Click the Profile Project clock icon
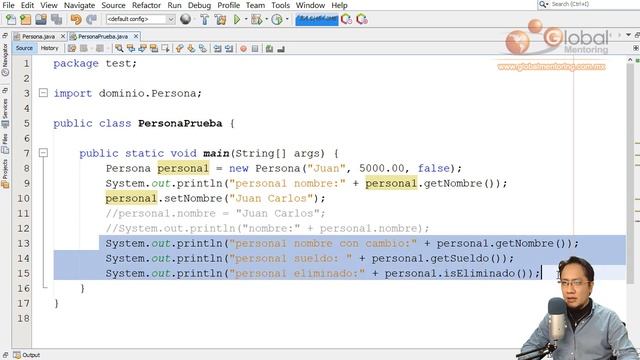This screenshot has height=360, width=640. pos(277,19)
